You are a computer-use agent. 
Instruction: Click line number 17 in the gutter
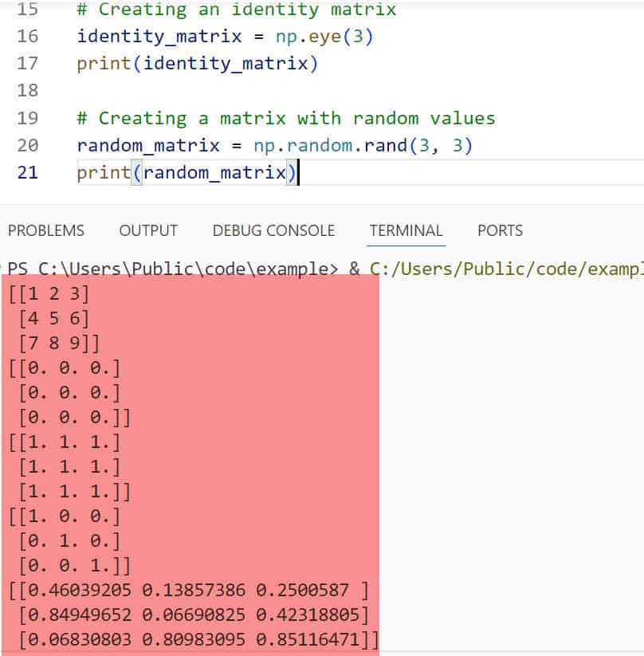(x=27, y=63)
